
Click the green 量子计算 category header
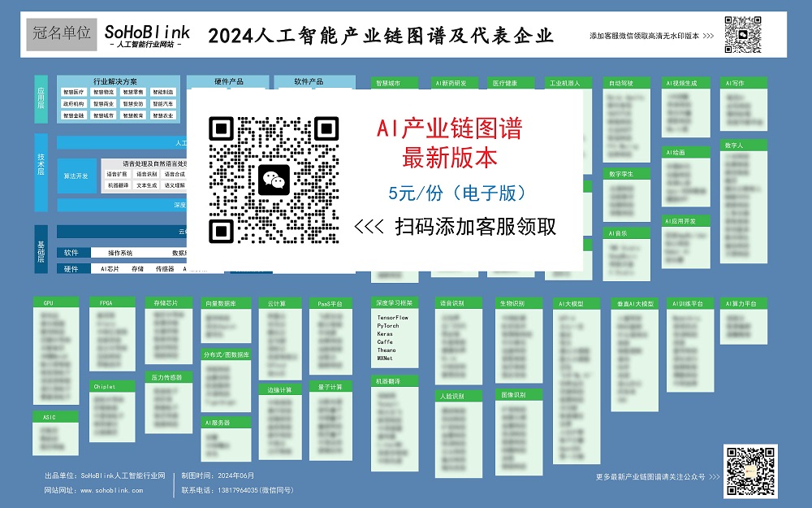pos(330,387)
